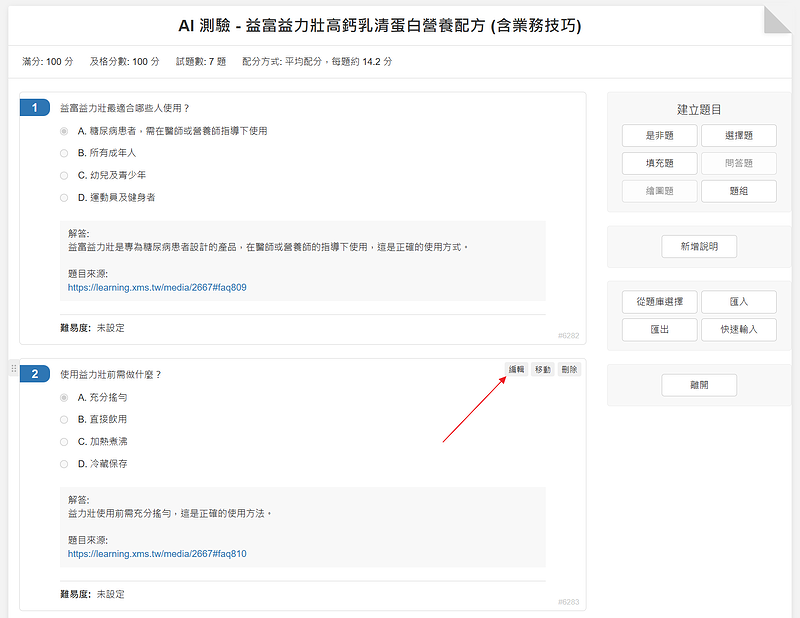The width and height of the screenshot is (800, 618).
Task: Add a 題組 question group
Action: (x=738, y=191)
